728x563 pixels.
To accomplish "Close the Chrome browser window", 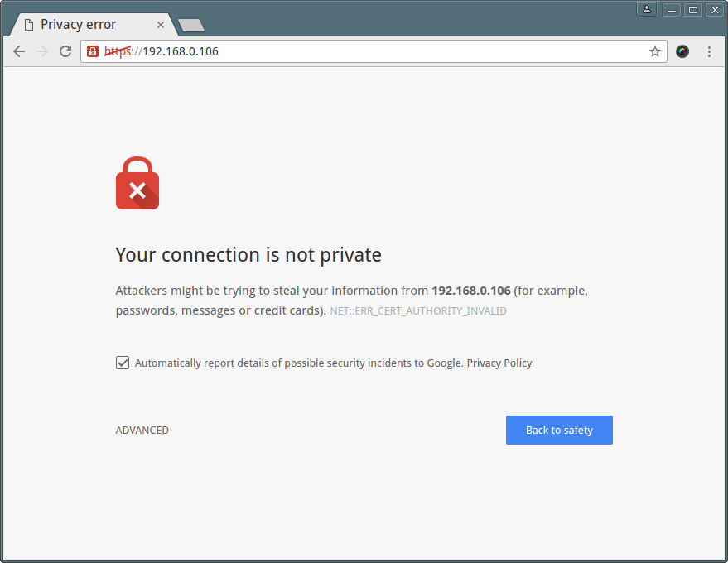I will (713, 10).
